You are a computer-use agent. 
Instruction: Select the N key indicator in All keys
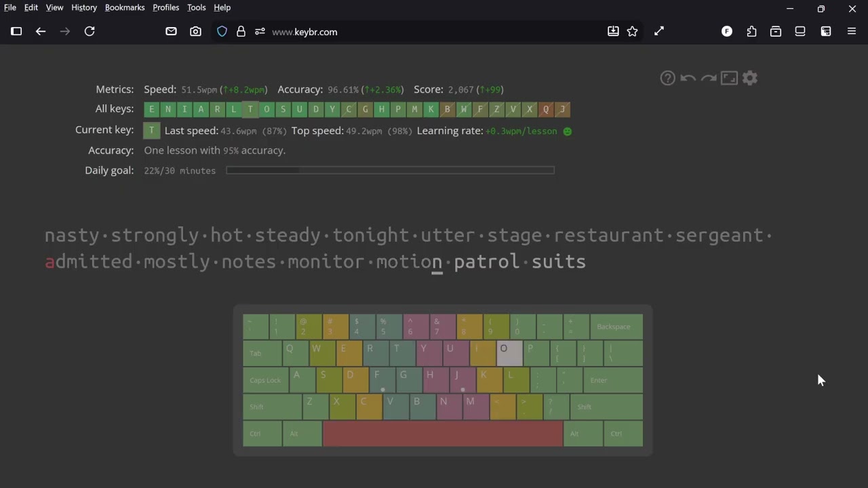click(168, 109)
